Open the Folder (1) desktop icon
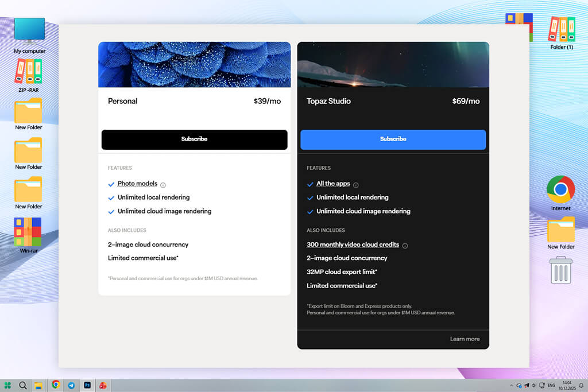The width and height of the screenshot is (588, 392). tap(562, 33)
